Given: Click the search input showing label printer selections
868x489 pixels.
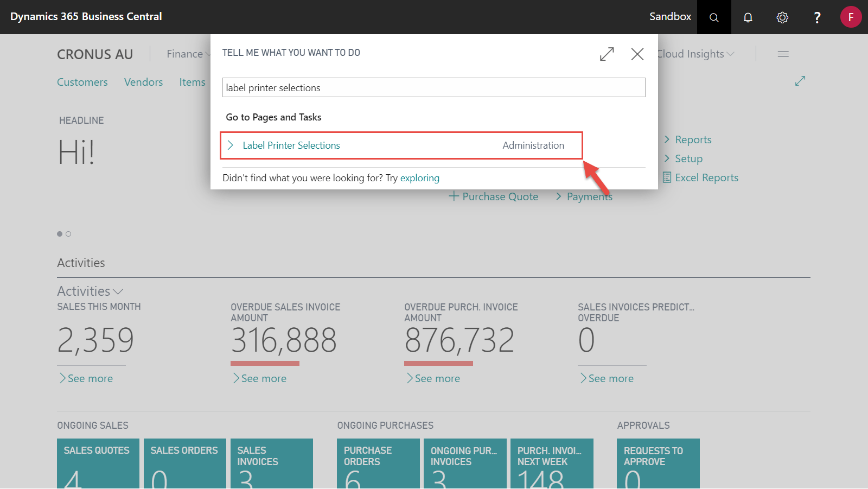Looking at the screenshot, I should (434, 87).
